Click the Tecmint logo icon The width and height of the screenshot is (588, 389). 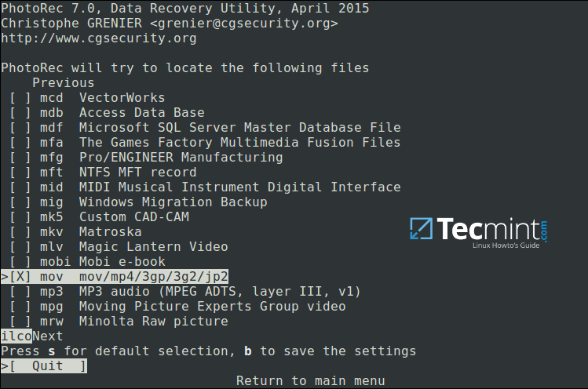point(422,227)
